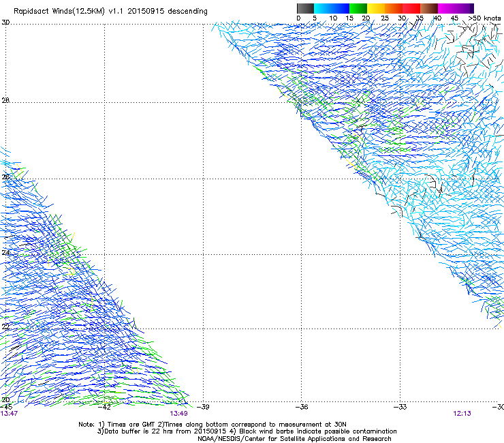Click the orange 25-30 knots color band

point(394,8)
